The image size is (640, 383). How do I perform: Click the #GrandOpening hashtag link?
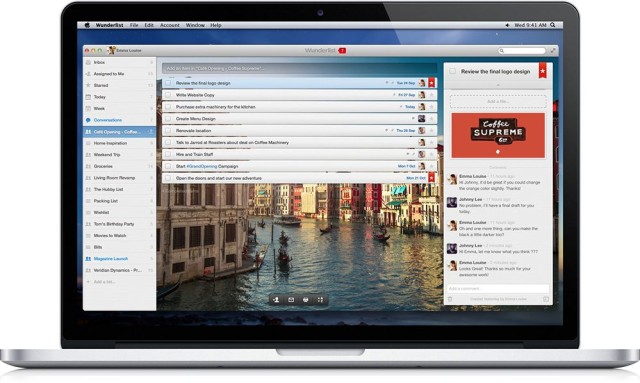click(201, 166)
